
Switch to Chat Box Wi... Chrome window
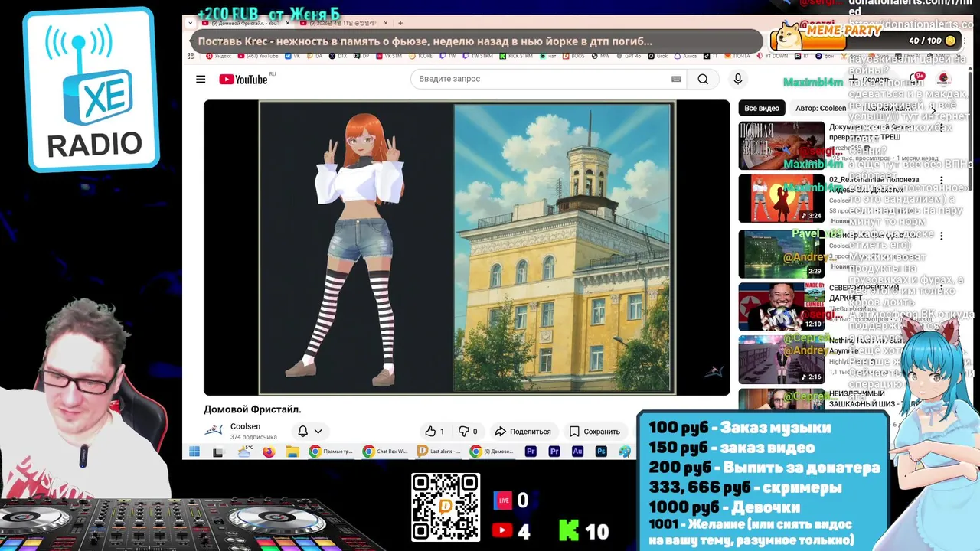pyautogui.click(x=385, y=452)
